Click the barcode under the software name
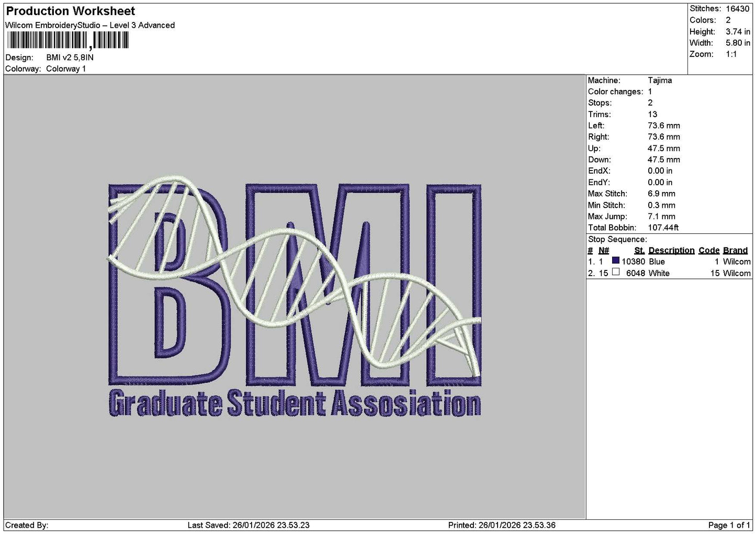The width and height of the screenshot is (756, 534). (68, 40)
